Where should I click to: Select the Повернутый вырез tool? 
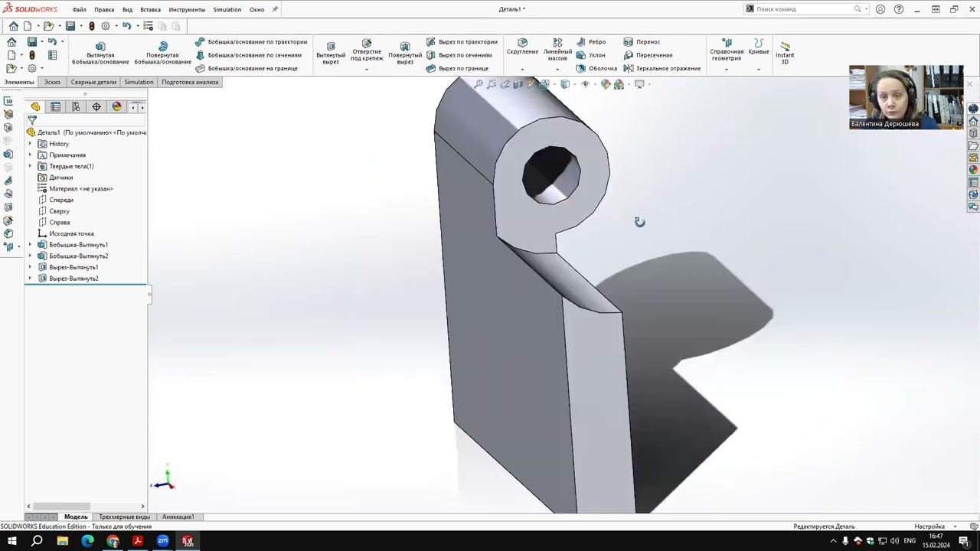405,54
